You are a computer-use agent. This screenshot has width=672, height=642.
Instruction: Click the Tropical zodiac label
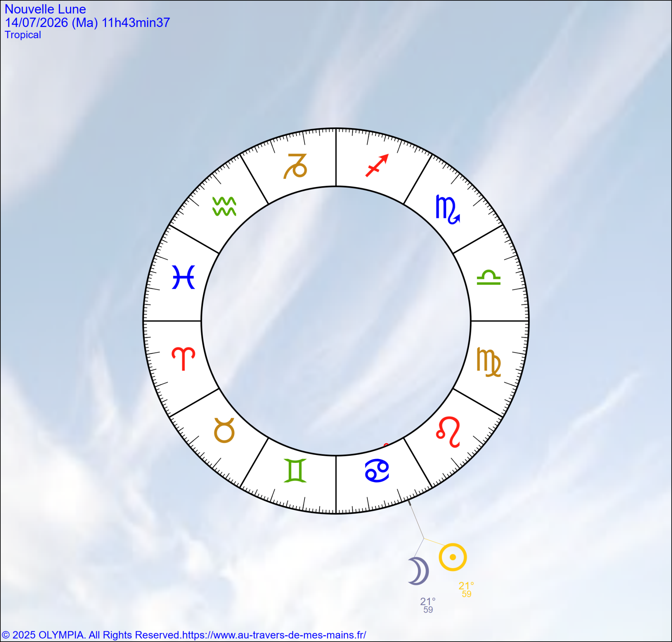tap(23, 35)
